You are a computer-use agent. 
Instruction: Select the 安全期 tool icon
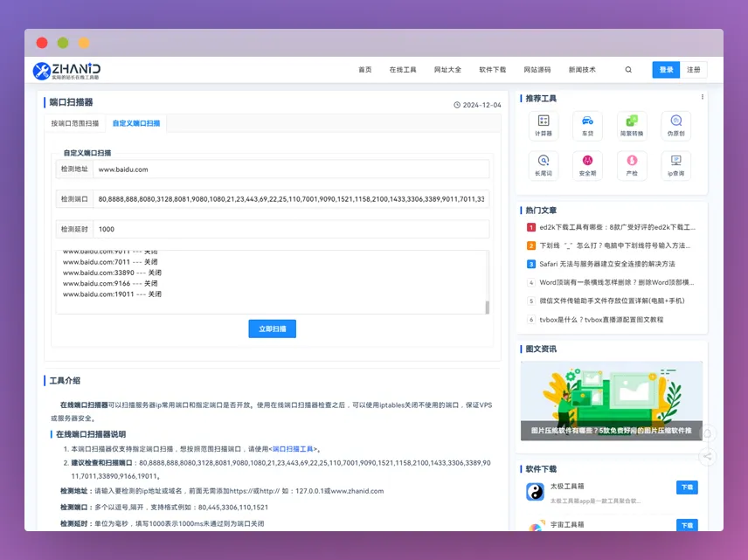[587, 166]
